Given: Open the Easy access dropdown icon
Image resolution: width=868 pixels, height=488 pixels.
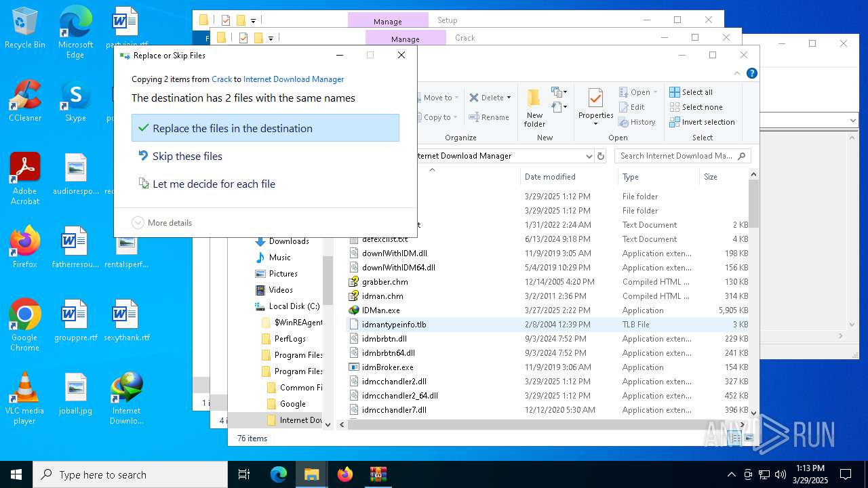Looking at the screenshot, I should pyautogui.click(x=559, y=107).
